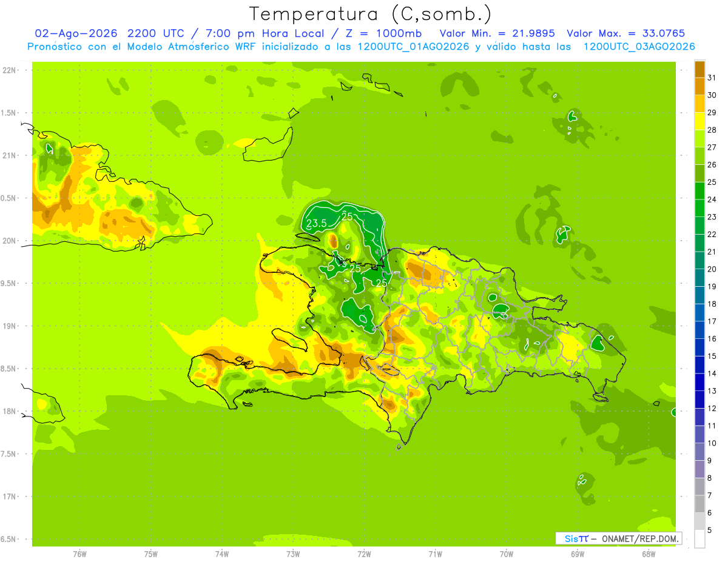The width and height of the screenshot is (728, 562).
Task: Click the '7.5N' latitude axis label
Action: [x=9, y=454]
